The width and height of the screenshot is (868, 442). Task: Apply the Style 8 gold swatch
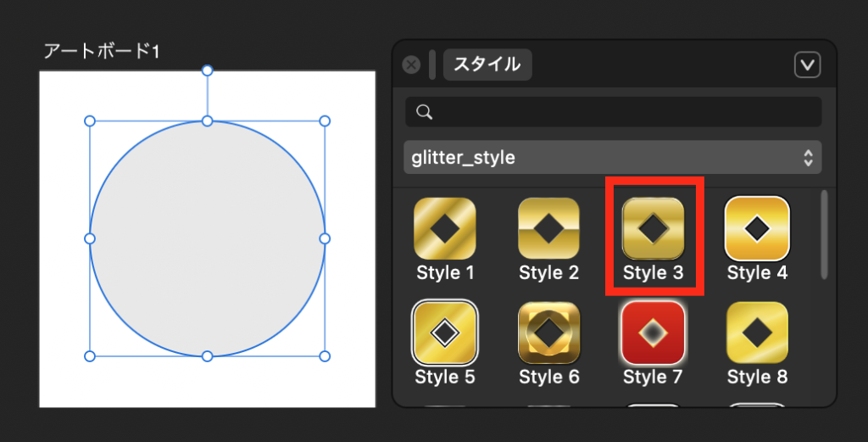point(757,333)
